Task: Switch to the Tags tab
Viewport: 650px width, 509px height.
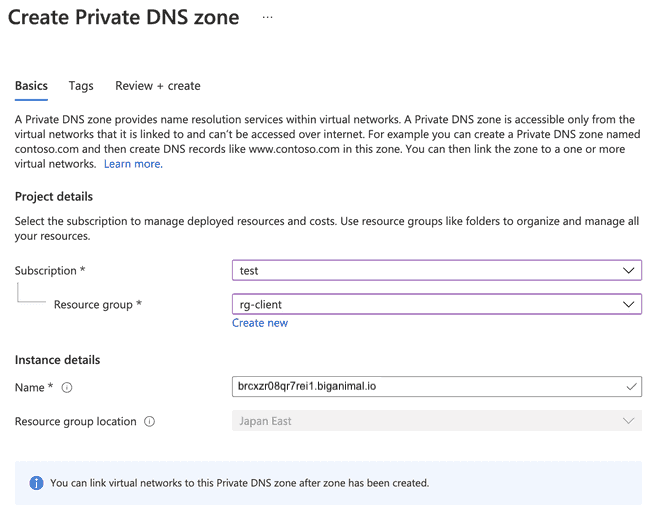Action: 81,86
